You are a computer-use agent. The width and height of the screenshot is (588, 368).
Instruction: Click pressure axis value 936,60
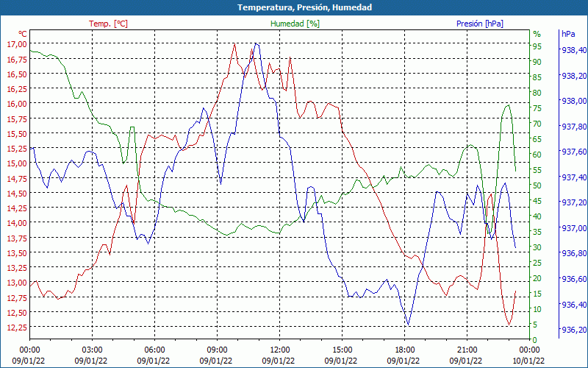574,279
